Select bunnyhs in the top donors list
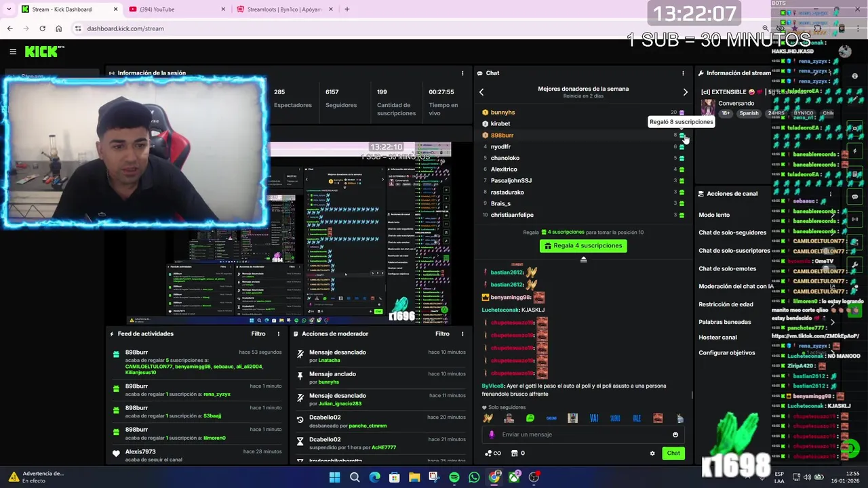The height and width of the screenshot is (488, 868). click(x=502, y=113)
